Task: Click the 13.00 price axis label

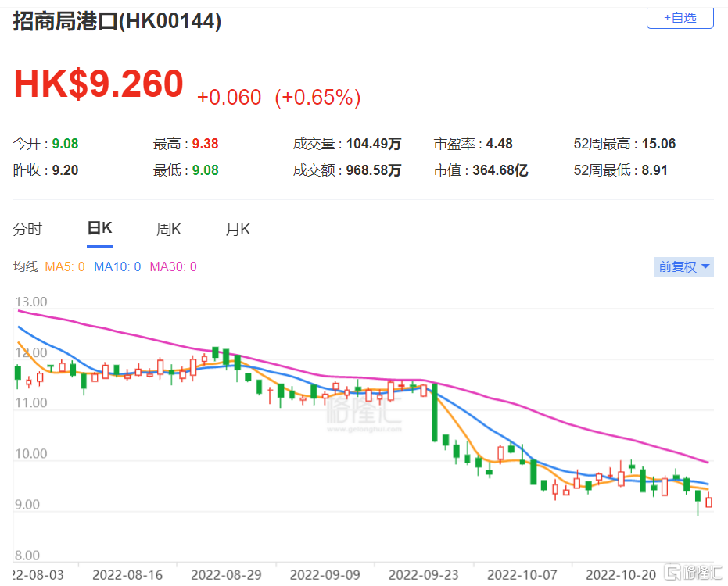Action: pos(30,302)
